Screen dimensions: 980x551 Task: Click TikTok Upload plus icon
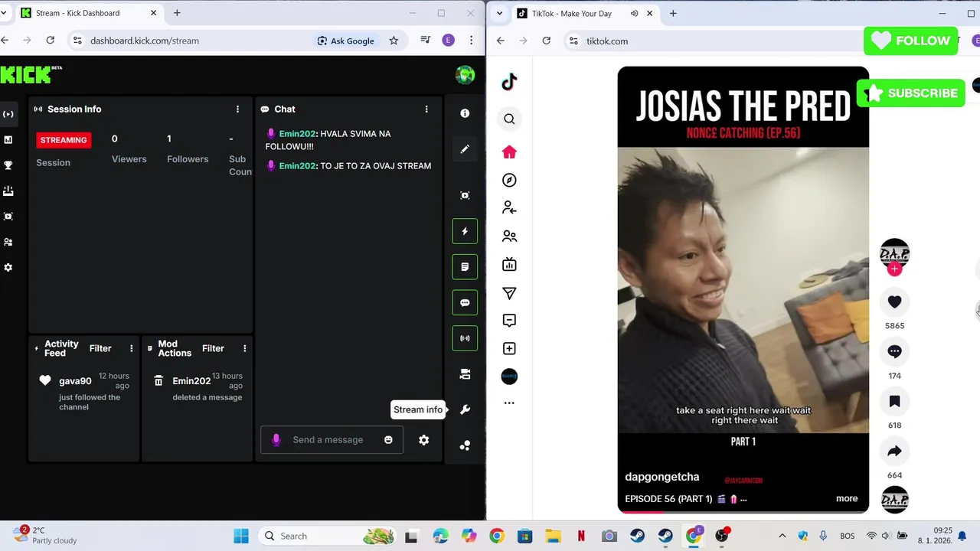[509, 348]
